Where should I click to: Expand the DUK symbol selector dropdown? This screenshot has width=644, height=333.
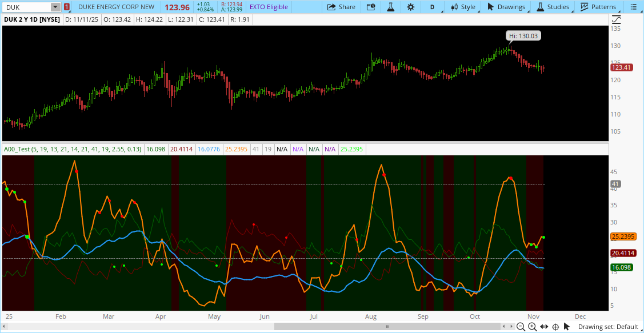click(55, 7)
